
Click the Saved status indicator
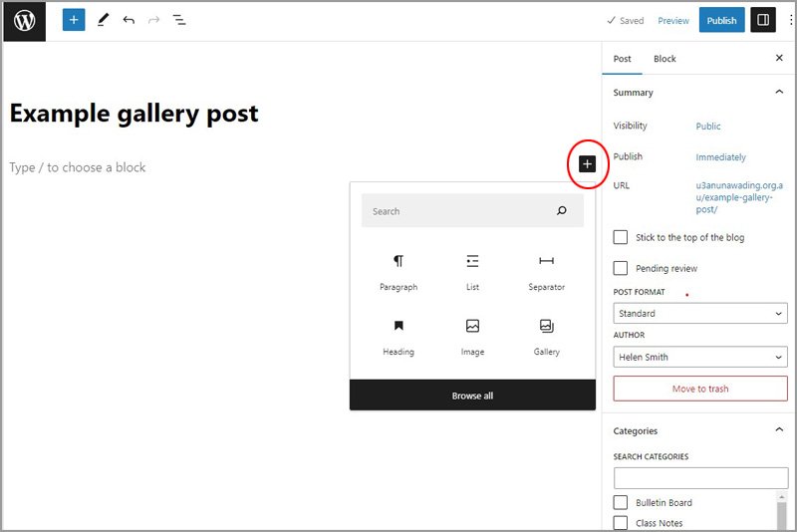coord(626,20)
